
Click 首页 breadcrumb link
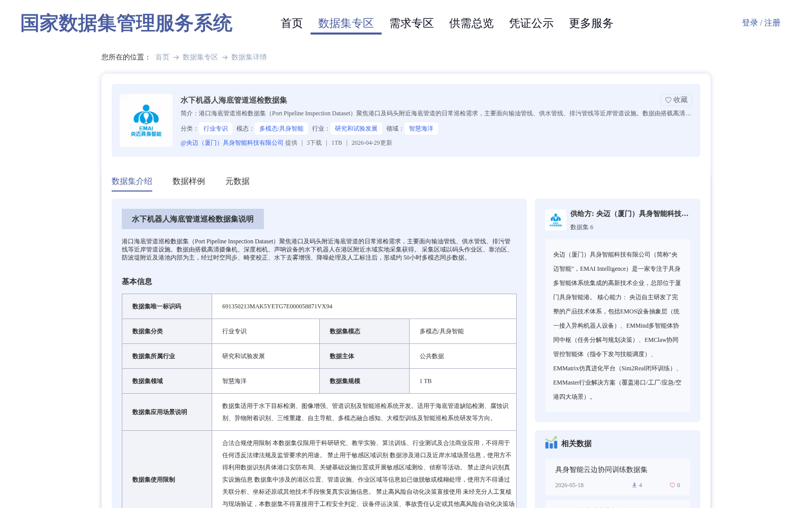click(162, 57)
